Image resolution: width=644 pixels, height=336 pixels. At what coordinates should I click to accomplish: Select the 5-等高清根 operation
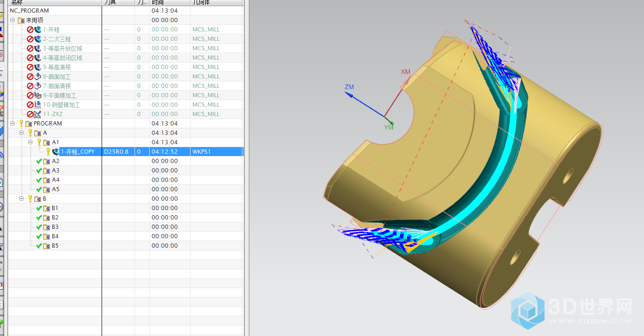[x=57, y=67]
